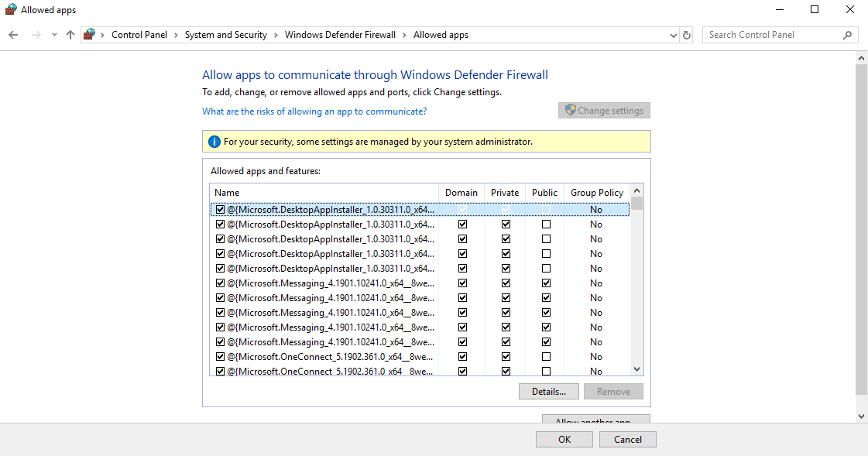Viewport: 868px width, 456px height.
Task: Click the Change settings button
Action: [x=604, y=110]
